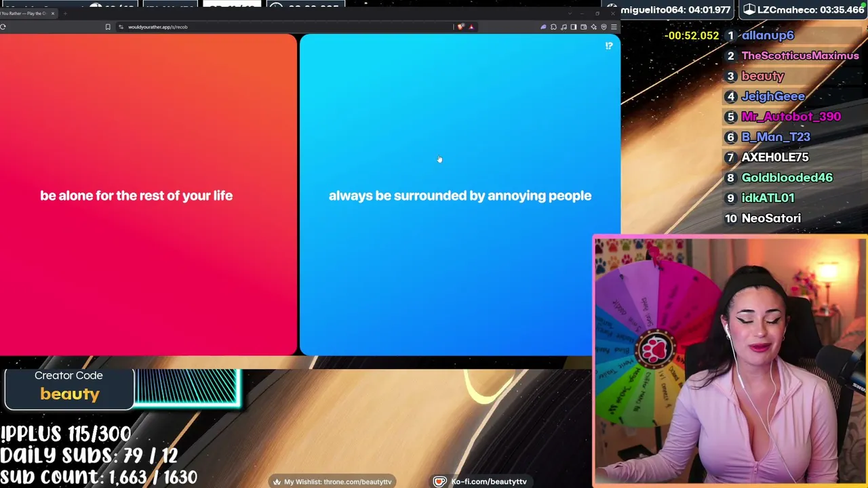
Task: Open the extensions puzzle piece menu
Action: coord(553,27)
